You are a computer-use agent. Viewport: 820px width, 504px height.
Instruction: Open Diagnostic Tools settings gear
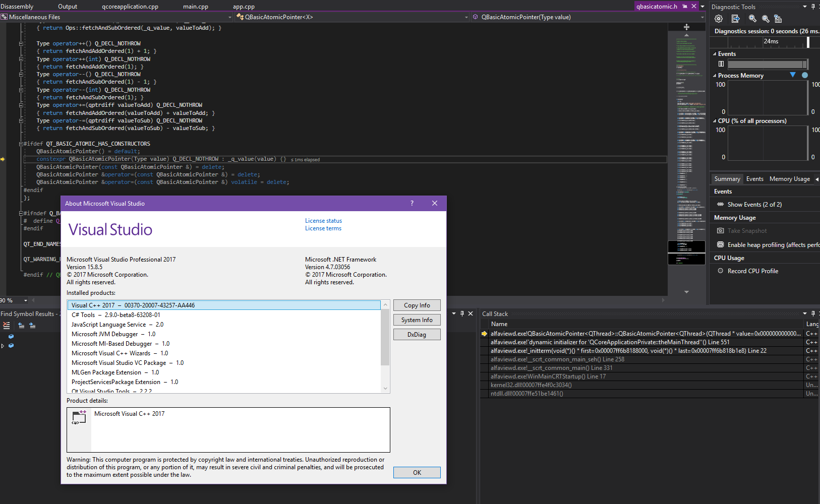(719, 19)
